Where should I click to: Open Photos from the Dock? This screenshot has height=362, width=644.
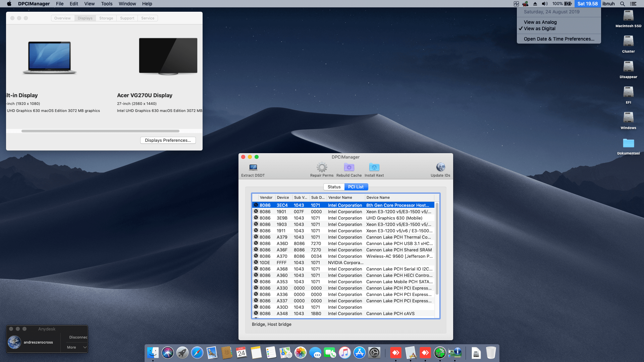pos(301,353)
